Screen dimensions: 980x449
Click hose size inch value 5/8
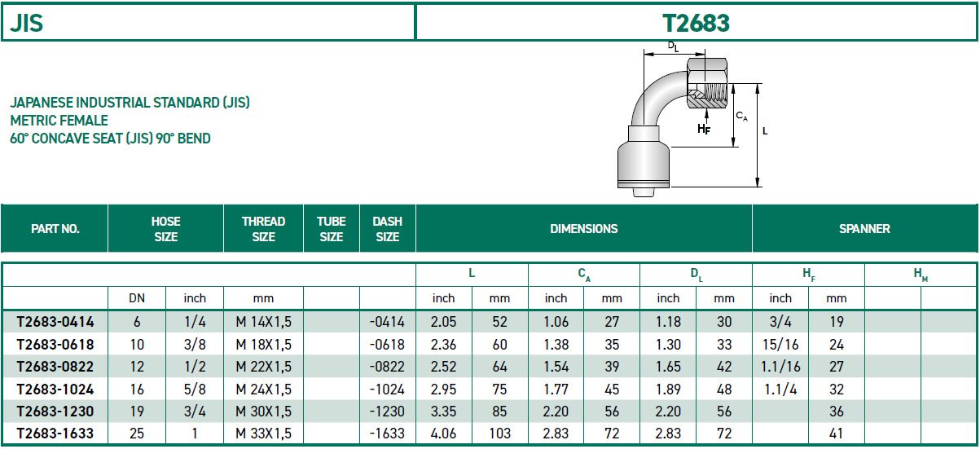(x=194, y=389)
